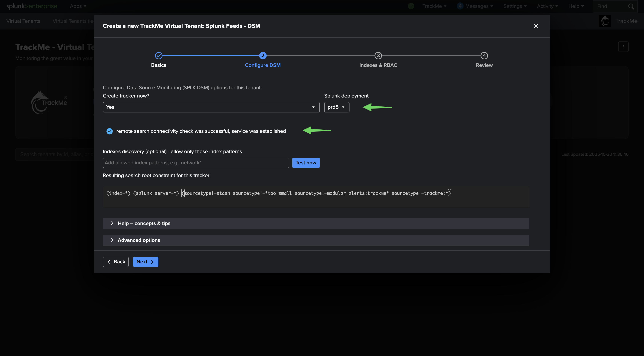Click the TrackMe fox logo top right

(605, 21)
